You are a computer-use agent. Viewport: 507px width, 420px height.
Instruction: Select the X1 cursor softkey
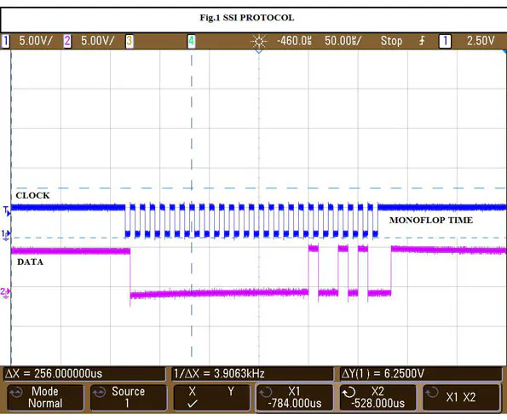[295, 397]
